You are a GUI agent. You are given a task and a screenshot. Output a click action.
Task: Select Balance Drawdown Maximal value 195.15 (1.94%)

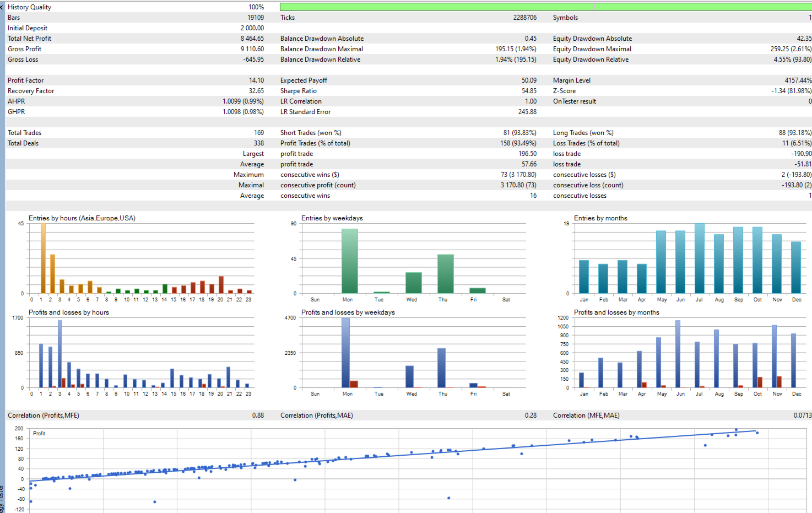[516, 49]
